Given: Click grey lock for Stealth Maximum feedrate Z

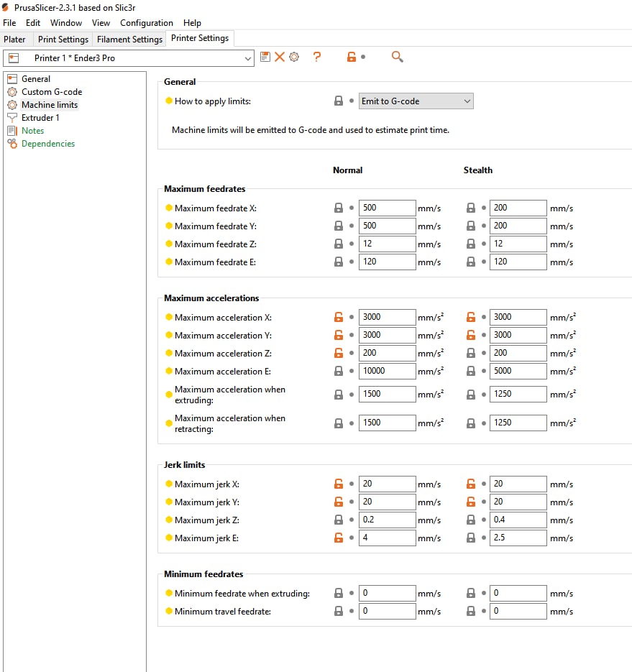Looking at the screenshot, I should pyautogui.click(x=471, y=244).
